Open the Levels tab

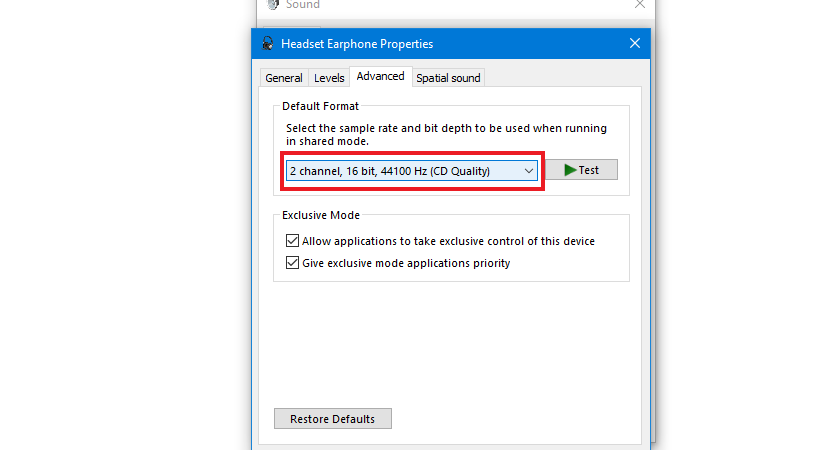[329, 78]
